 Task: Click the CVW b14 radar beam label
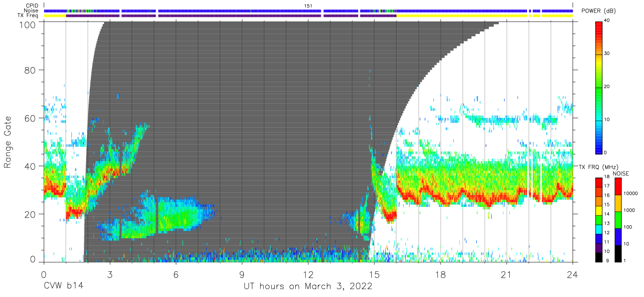(x=63, y=286)
